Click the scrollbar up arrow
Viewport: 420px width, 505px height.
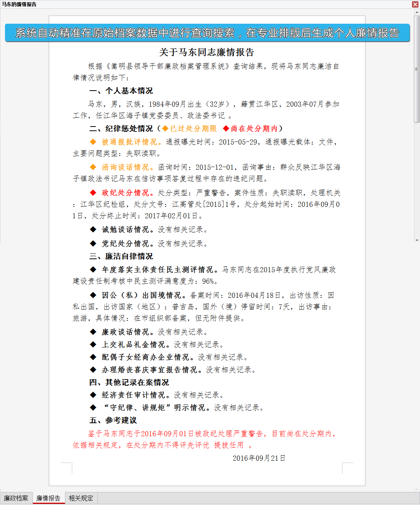(x=417, y=12)
